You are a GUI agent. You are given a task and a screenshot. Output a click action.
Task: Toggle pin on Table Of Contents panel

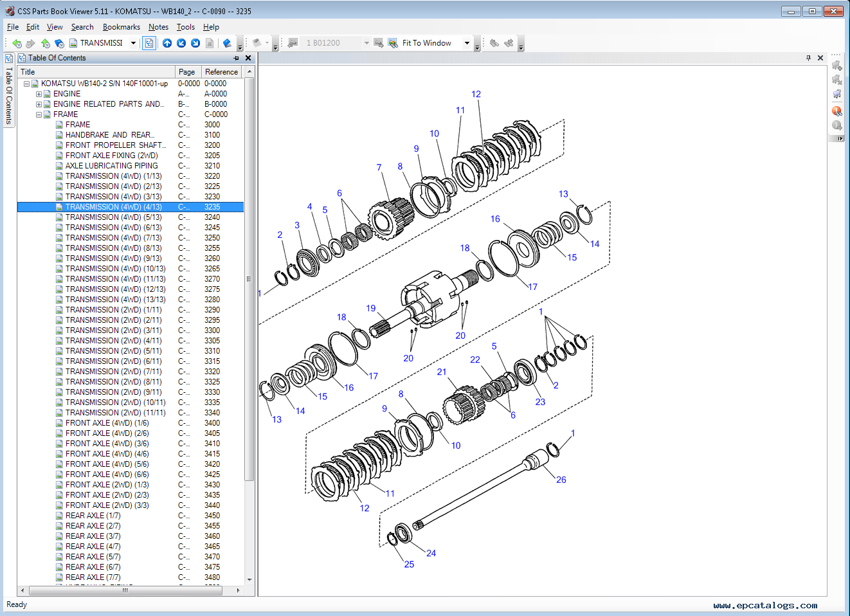click(236, 58)
